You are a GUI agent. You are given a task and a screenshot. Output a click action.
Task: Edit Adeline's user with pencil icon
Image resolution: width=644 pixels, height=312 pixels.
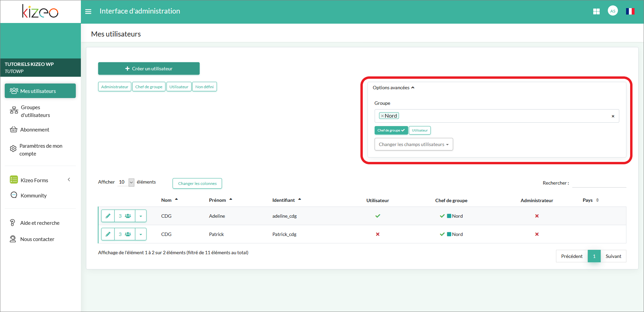tap(108, 216)
